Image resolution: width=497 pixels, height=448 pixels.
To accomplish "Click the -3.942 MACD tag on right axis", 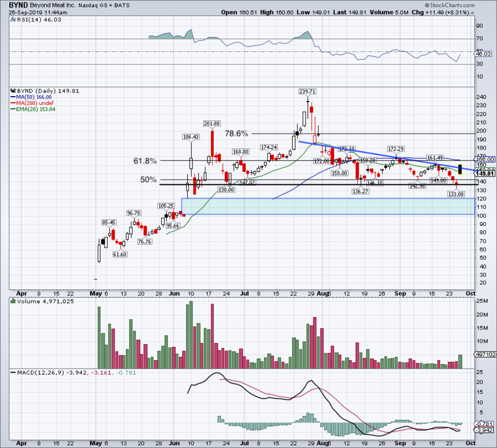I will click(x=483, y=430).
